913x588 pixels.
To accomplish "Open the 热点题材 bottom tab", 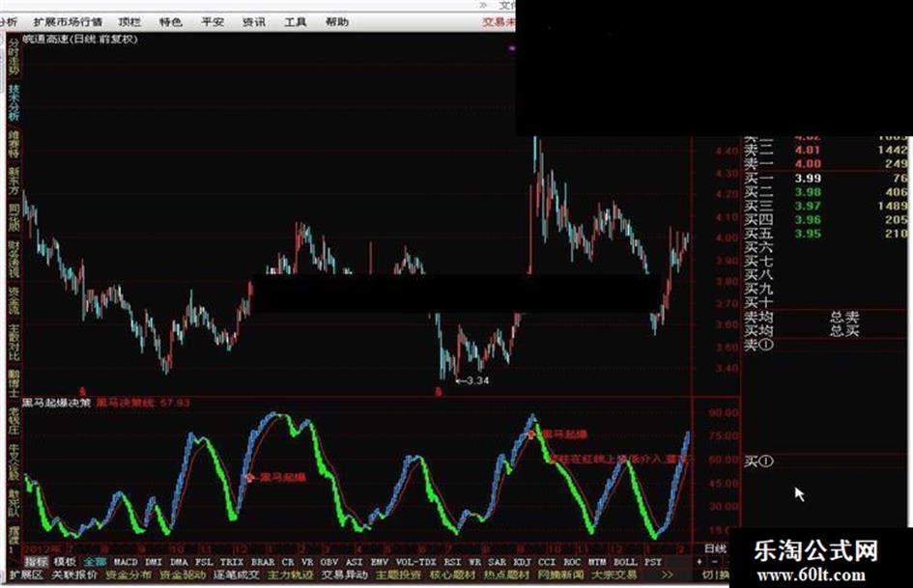I will pos(506,575).
